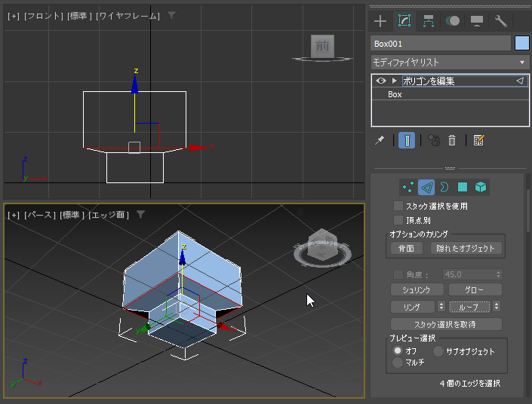Open Configure Modifier Sets icon
This screenshot has height=404, width=532.
pyautogui.click(x=478, y=140)
